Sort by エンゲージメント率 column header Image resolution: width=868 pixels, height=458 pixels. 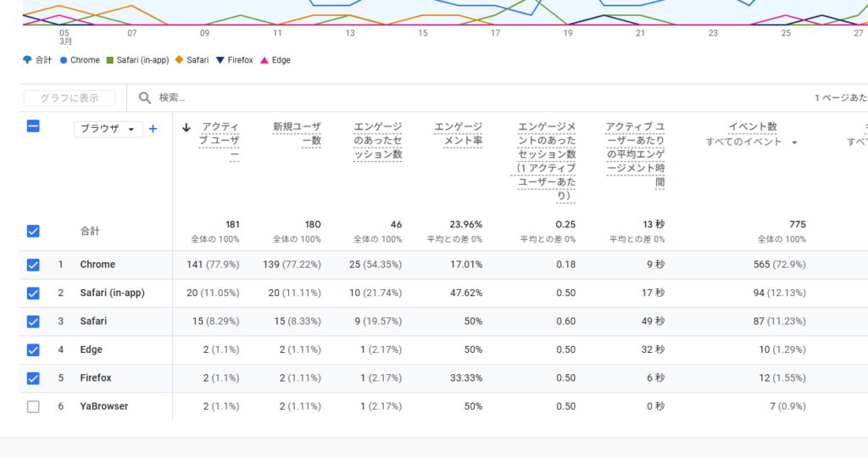tap(458, 134)
